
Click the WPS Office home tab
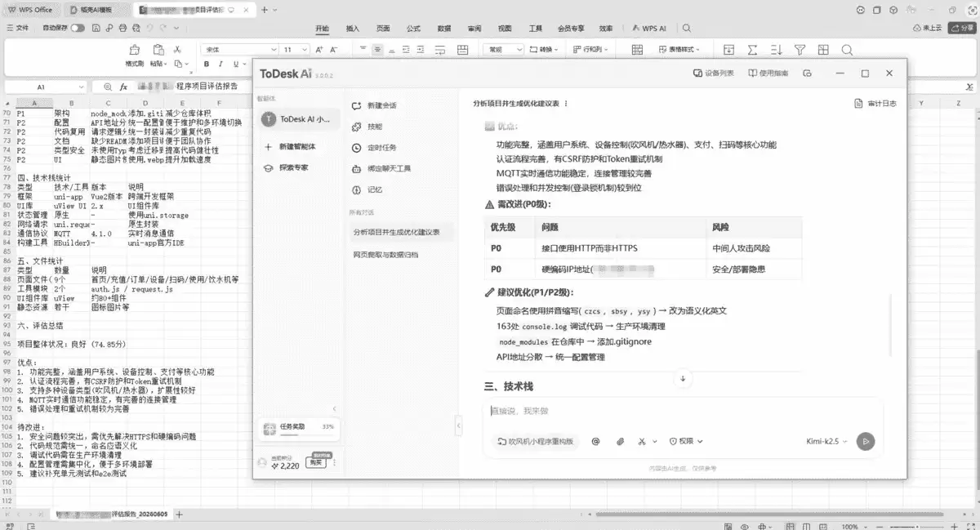[33, 10]
